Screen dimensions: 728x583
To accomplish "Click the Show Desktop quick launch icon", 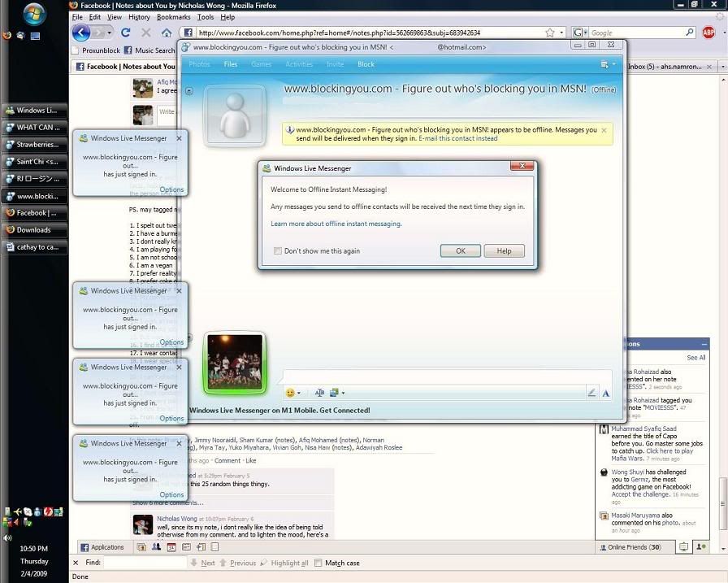I will [x=35, y=36].
